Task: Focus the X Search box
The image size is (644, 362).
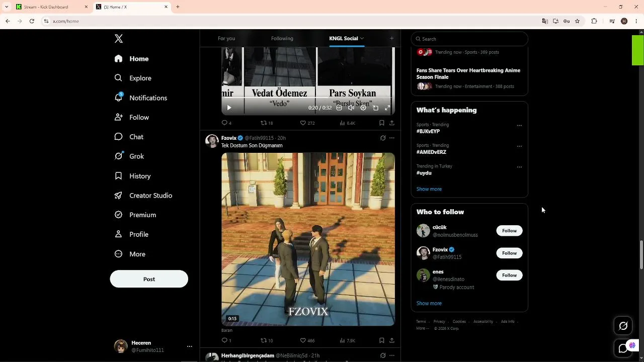Action: pyautogui.click(x=469, y=39)
